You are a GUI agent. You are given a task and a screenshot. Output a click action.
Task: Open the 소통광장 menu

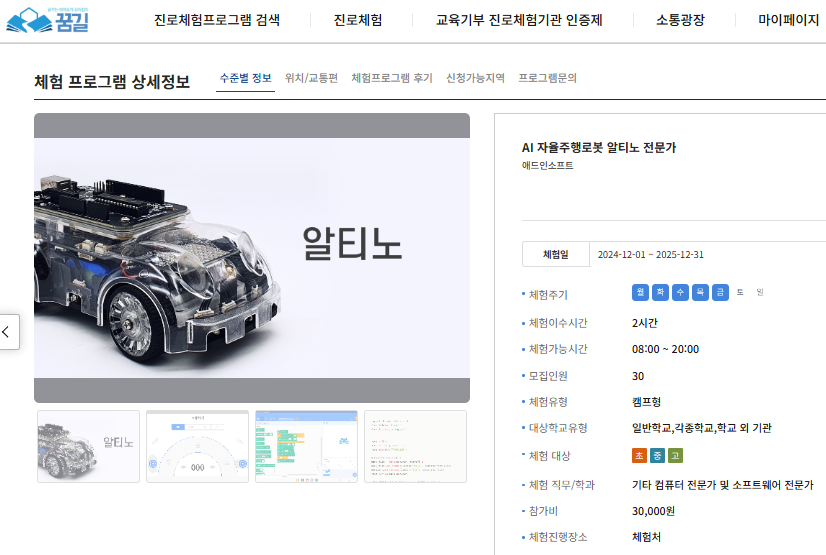coord(680,21)
